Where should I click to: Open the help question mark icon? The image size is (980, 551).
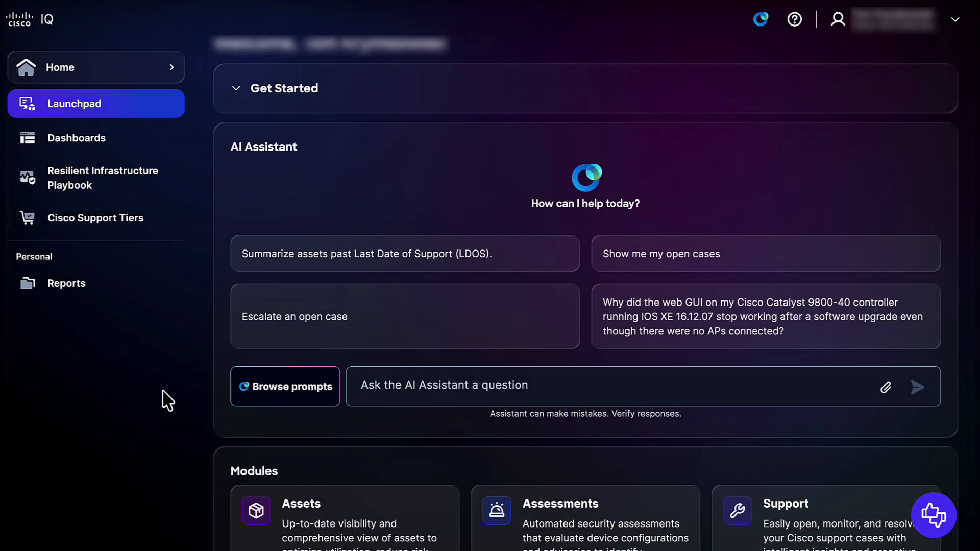pyautogui.click(x=795, y=19)
